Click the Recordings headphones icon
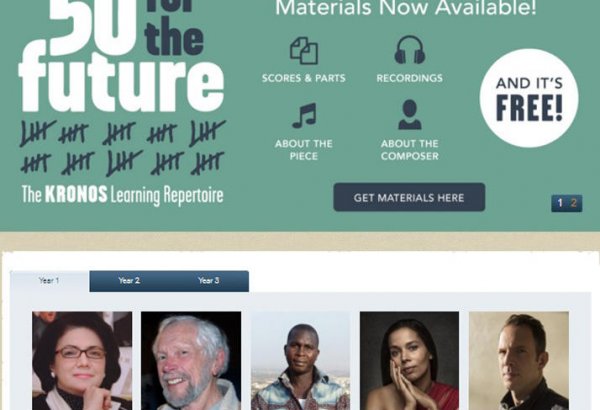This screenshot has width=600, height=410. 409,50
